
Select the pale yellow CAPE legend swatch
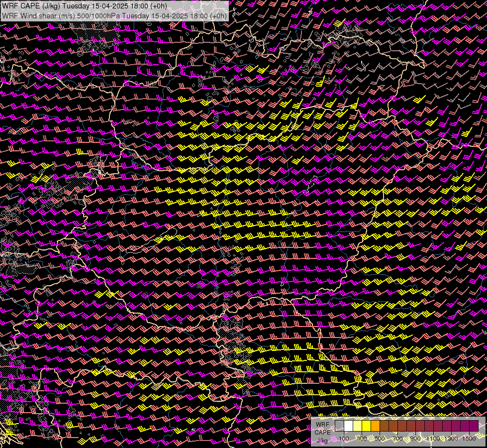click(x=358, y=426)
